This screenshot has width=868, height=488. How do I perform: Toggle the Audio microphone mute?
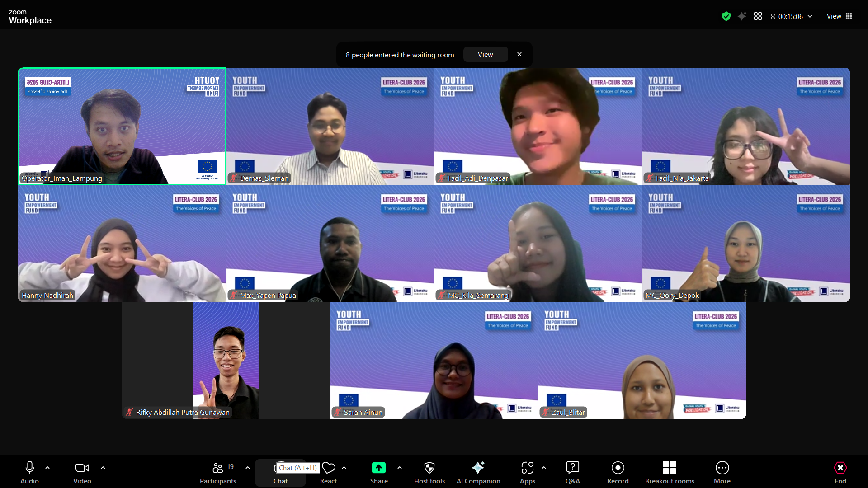pyautogui.click(x=30, y=468)
